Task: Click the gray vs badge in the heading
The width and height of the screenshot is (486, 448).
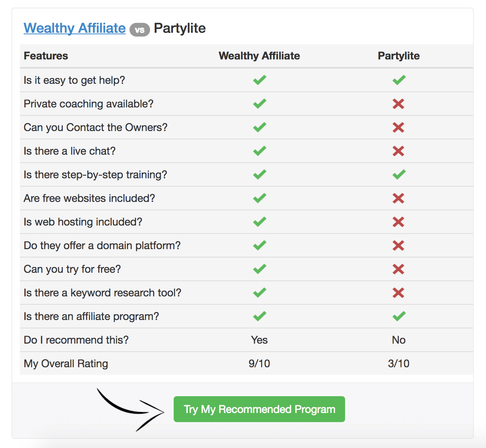Action: [x=140, y=30]
